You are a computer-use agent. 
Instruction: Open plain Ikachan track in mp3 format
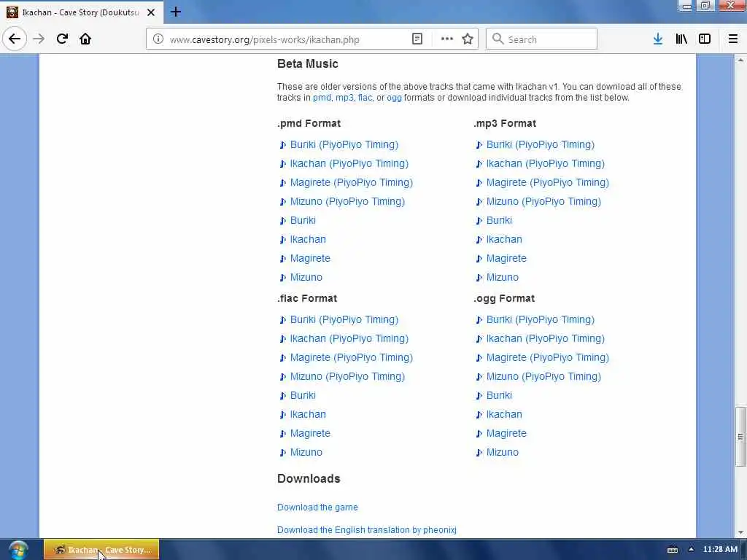[504, 239]
